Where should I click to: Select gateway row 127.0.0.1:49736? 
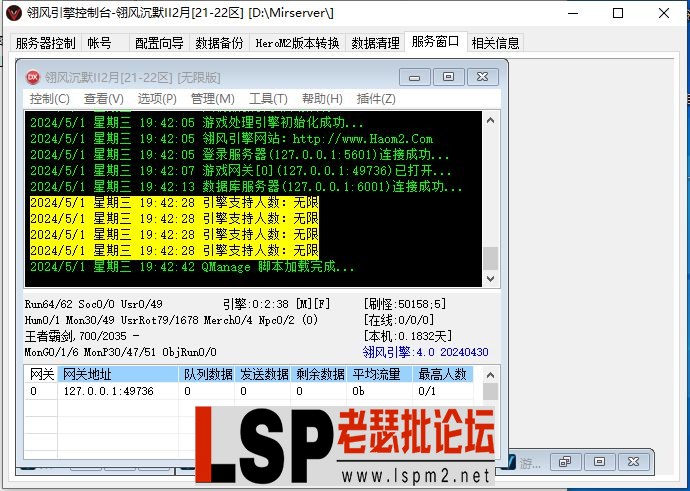(x=249, y=391)
